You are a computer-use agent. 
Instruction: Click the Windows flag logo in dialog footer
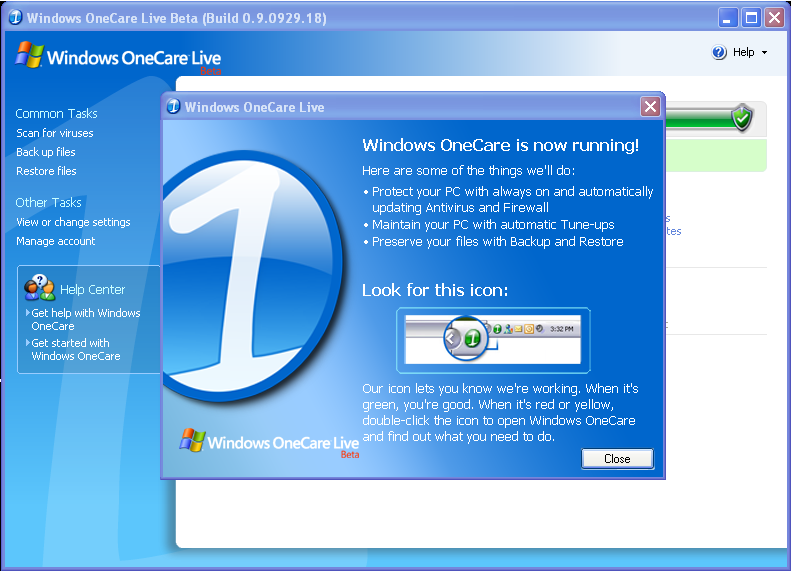(192, 439)
